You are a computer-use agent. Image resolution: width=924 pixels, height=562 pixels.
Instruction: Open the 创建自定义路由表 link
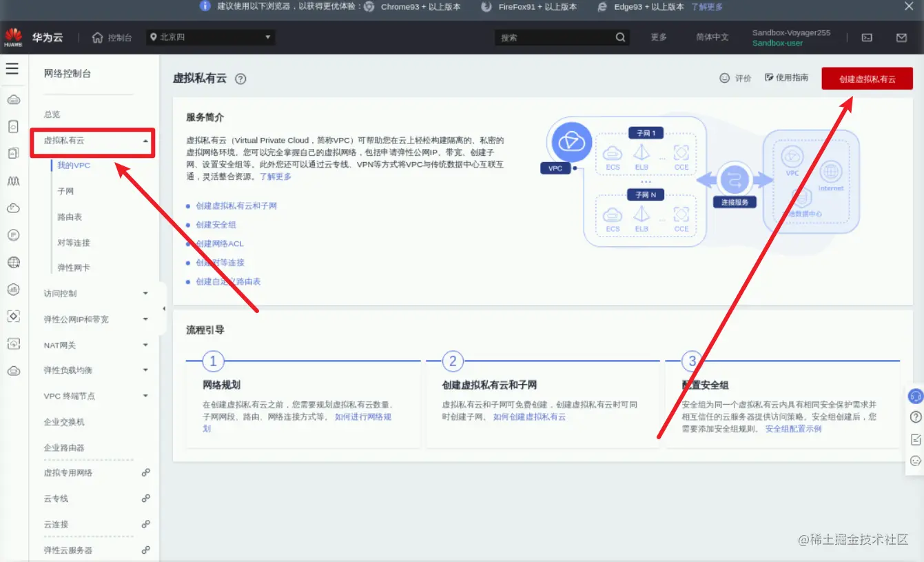pyautogui.click(x=228, y=282)
